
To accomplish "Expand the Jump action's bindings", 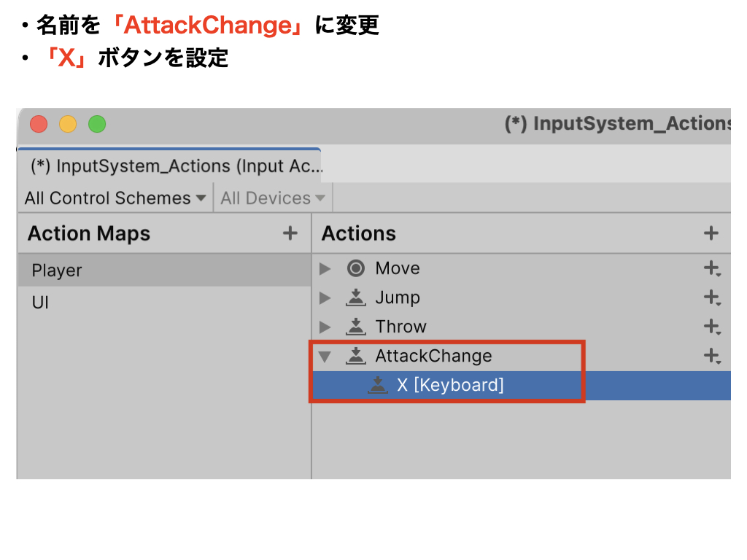I will (325, 298).
